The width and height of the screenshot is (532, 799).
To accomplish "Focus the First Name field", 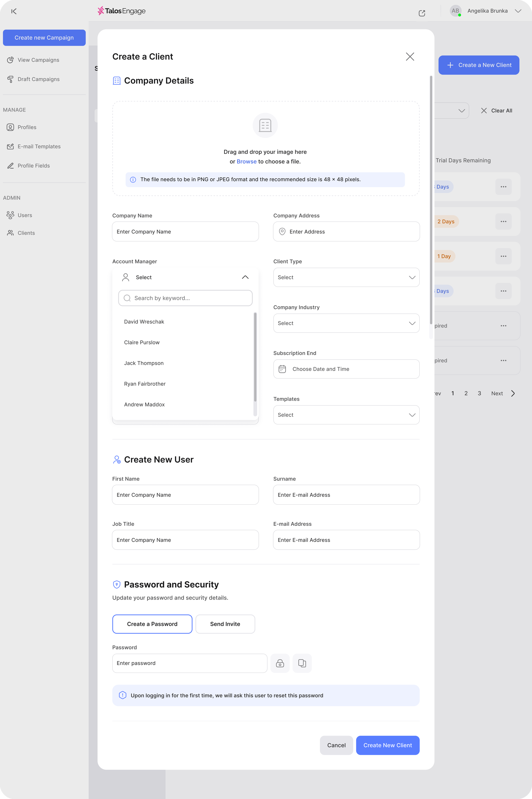I will click(x=185, y=495).
